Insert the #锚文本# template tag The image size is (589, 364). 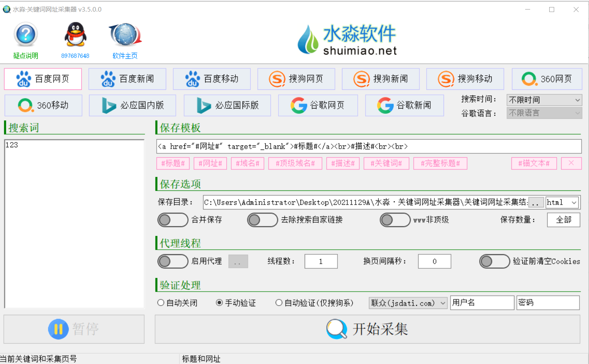click(x=534, y=164)
